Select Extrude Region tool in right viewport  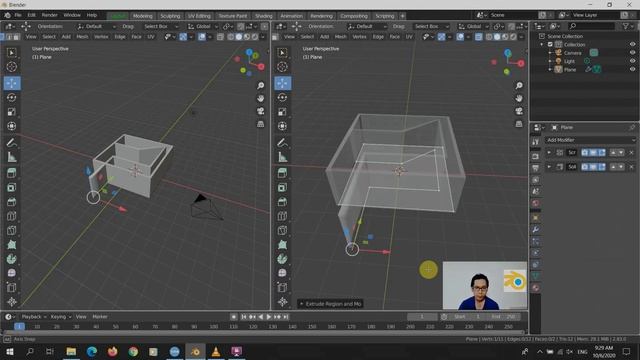pyautogui.click(x=282, y=173)
